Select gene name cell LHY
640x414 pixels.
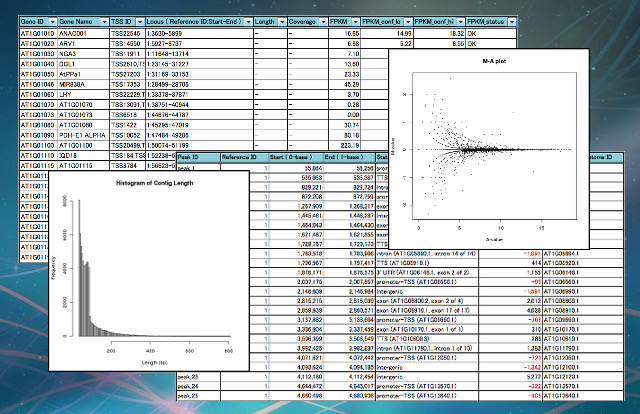tap(83, 95)
